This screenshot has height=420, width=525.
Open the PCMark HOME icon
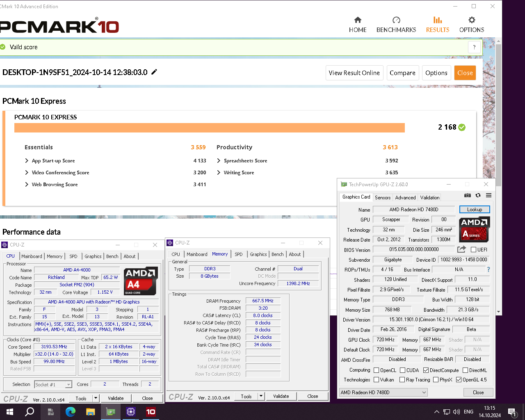tap(358, 20)
